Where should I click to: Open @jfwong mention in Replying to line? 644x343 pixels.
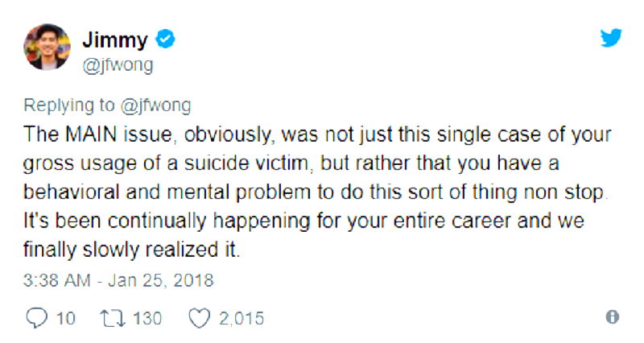coord(158,105)
